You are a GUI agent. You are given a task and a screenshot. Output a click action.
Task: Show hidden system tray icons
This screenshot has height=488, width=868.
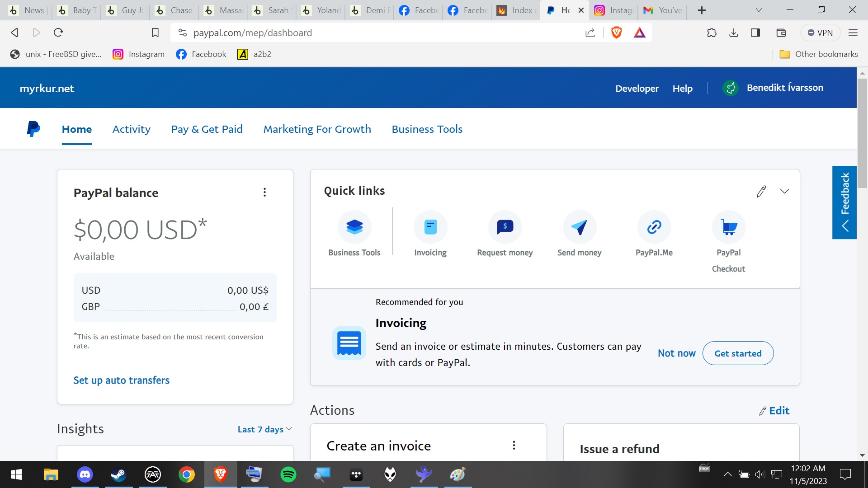pyautogui.click(x=727, y=474)
